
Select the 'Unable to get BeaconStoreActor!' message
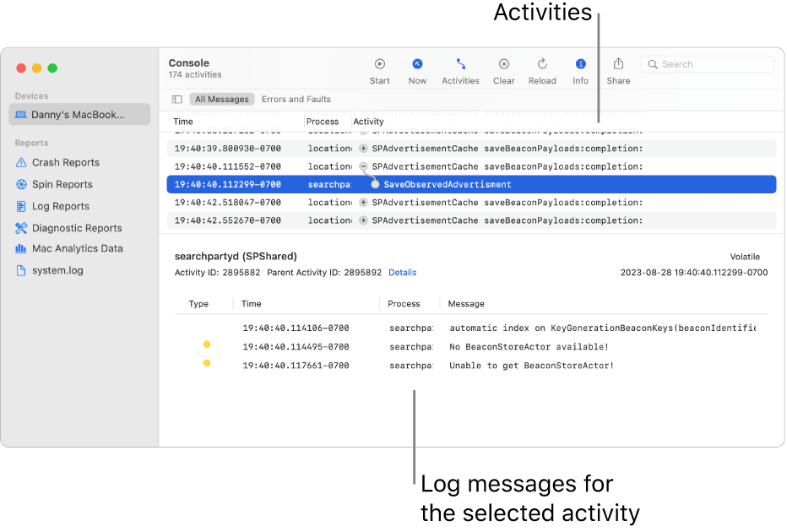[x=471, y=366]
